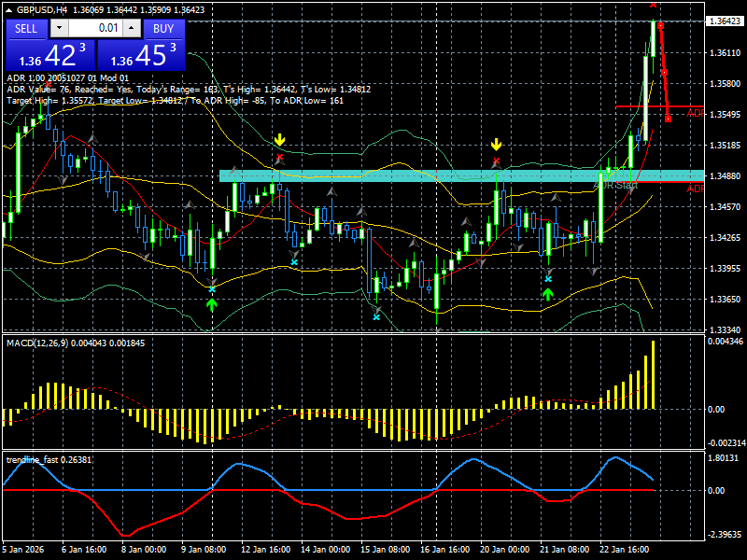Select the yellow down arrow near 12 Jan
Image resolution: width=747 pixels, height=560 pixels.
pyautogui.click(x=279, y=140)
